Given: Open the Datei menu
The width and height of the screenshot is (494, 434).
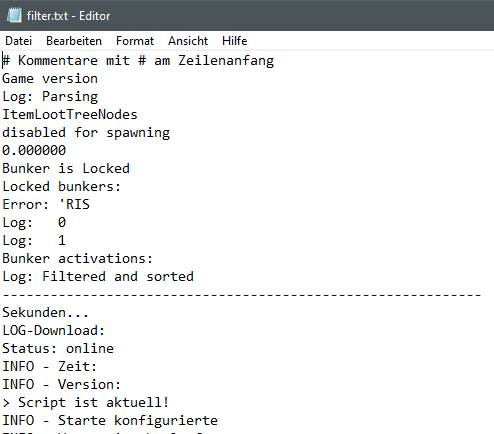Looking at the screenshot, I should 19,41.
